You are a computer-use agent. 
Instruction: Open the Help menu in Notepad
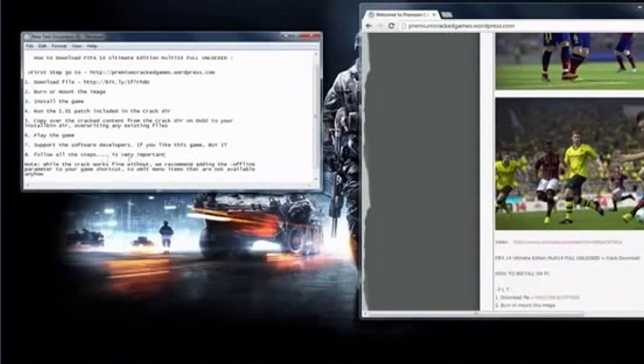click(x=92, y=46)
